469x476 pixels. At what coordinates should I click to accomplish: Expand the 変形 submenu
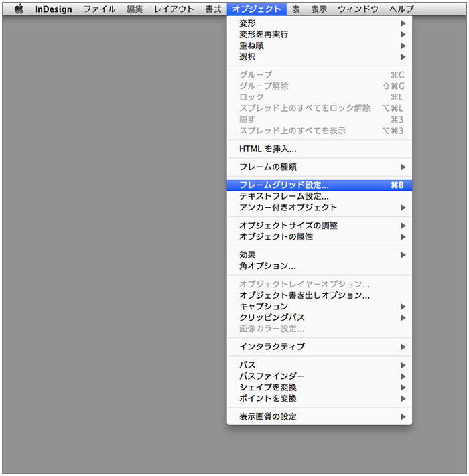pyautogui.click(x=320, y=23)
